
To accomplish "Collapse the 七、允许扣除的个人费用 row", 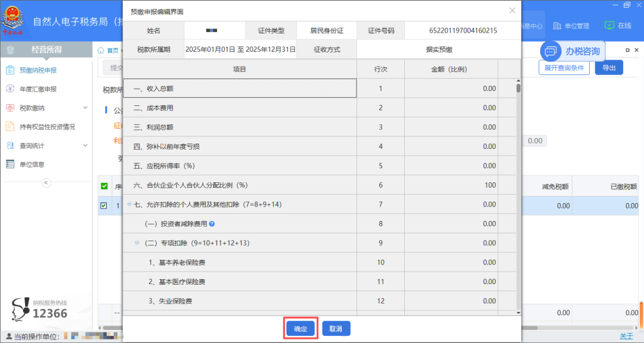I will click(130, 204).
